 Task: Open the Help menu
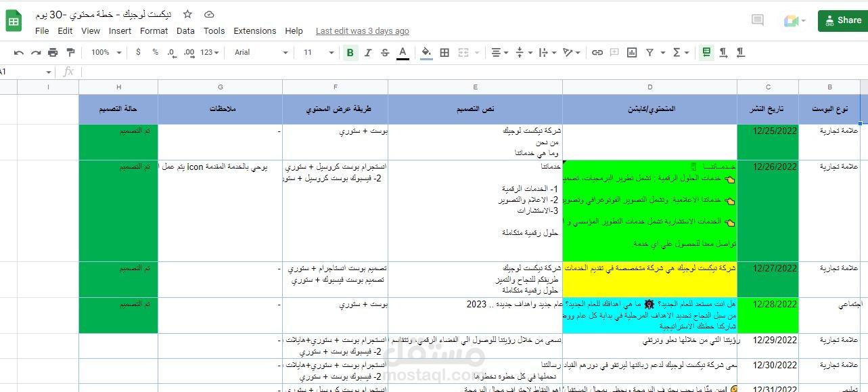point(294,31)
